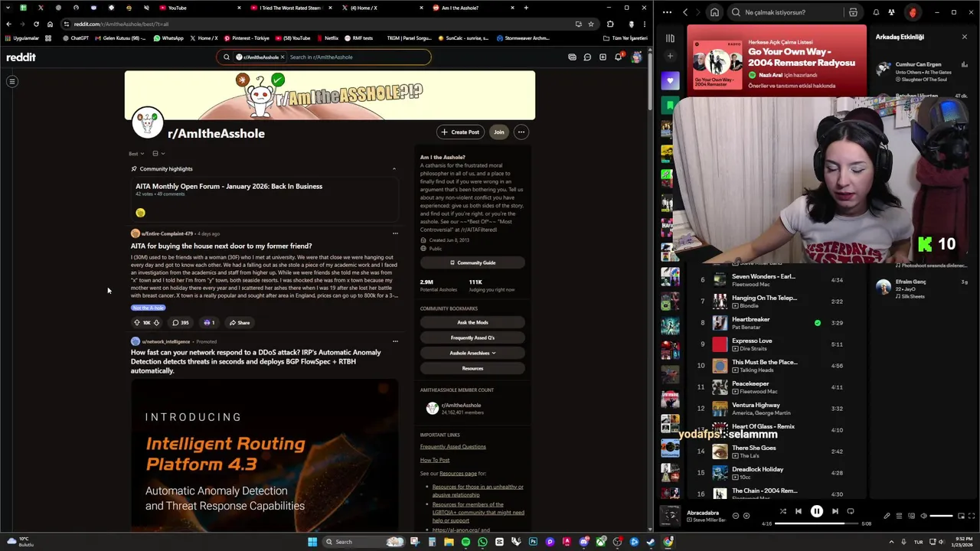The height and width of the screenshot is (551, 980).
Task: Open options menu for promoted post
Action: tap(395, 341)
